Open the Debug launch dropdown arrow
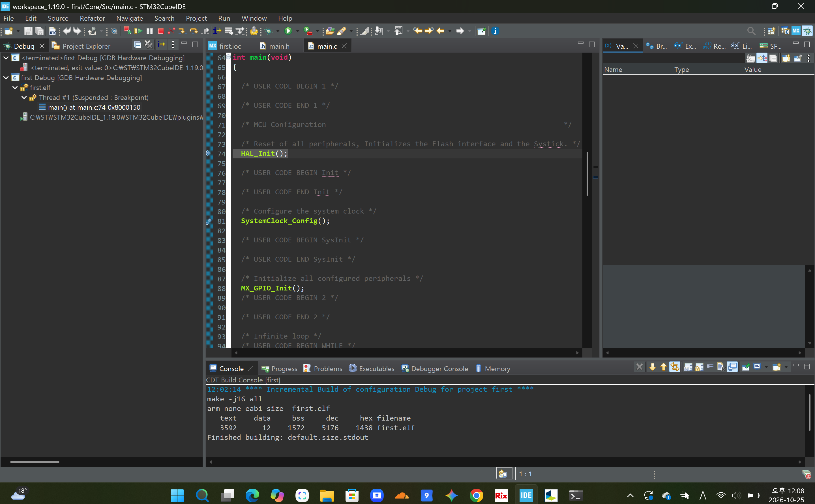815x504 pixels. pos(278,31)
